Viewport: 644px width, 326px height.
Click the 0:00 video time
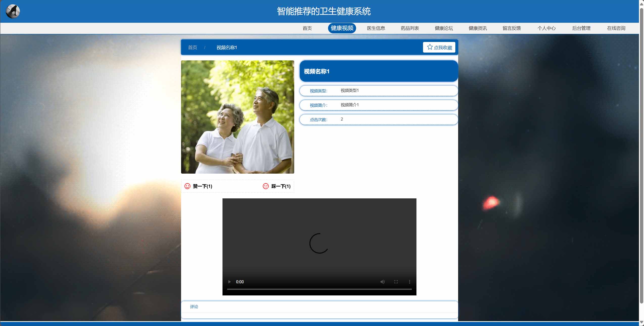point(240,282)
